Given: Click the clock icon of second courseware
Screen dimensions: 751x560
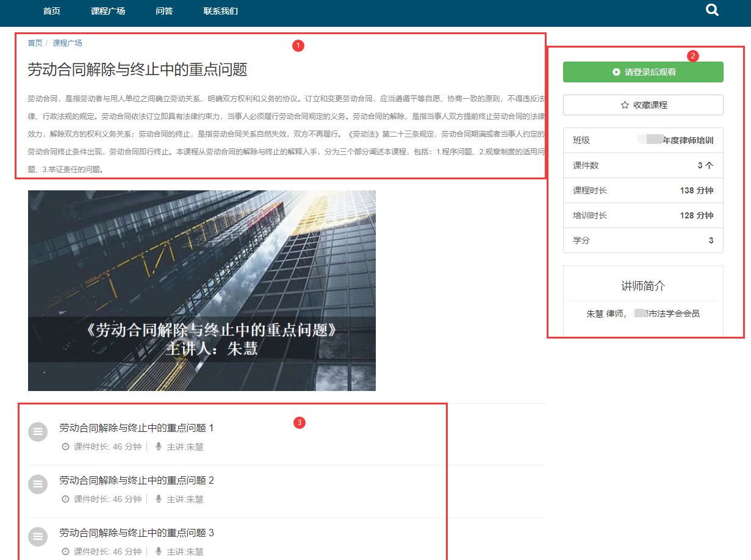Looking at the screenshot, I should [x=66, y=500].
